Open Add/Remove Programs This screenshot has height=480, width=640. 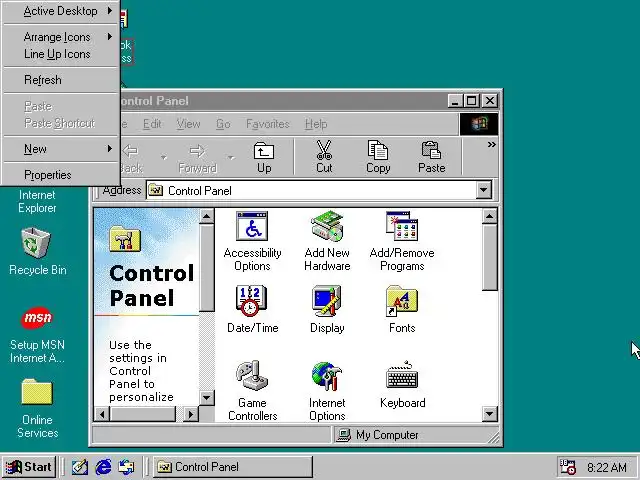point(402,241)
